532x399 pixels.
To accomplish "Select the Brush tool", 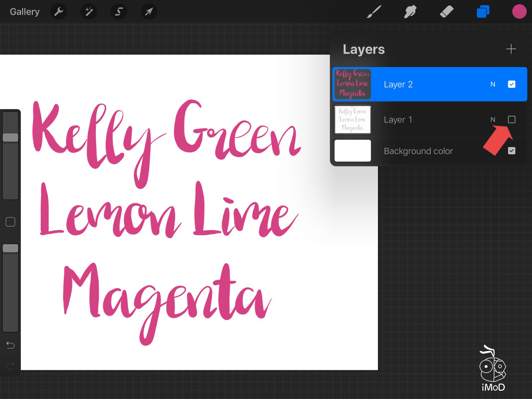I will click(374, 12).
